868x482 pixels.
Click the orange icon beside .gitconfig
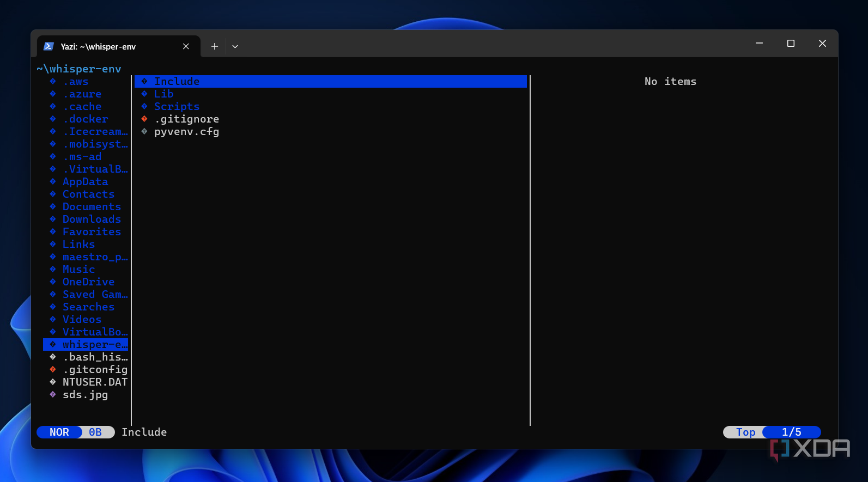point(53,369)
